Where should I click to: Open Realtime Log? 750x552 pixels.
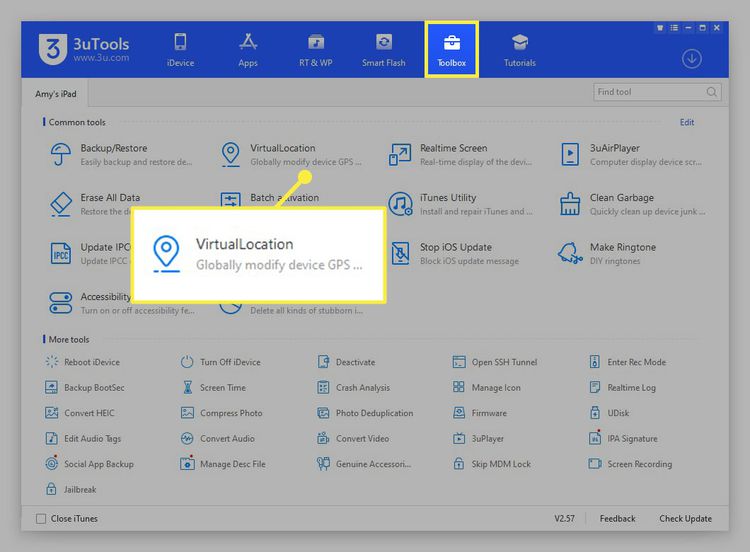click(622, 387)
